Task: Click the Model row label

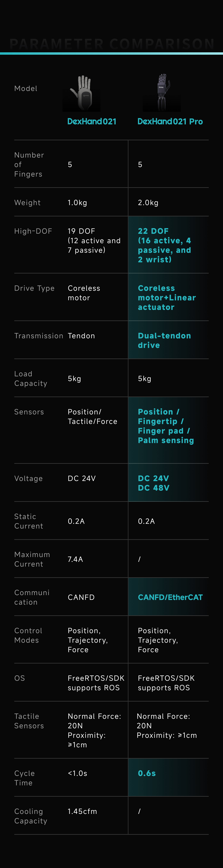Action: (26, 89)
